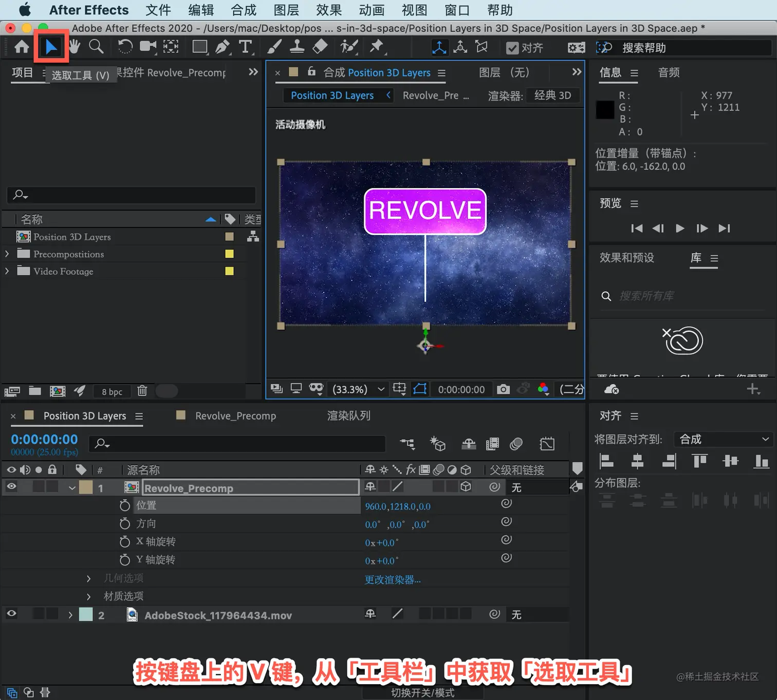Viewport: 777px width, 700px height.
Task: Select the Pan Behind anchor point tool
Action: pos(171,47)
